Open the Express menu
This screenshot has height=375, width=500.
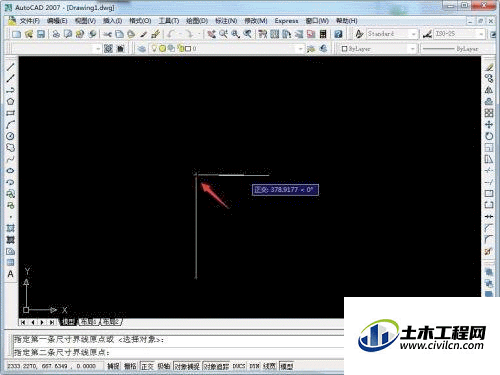coord(286,21)
